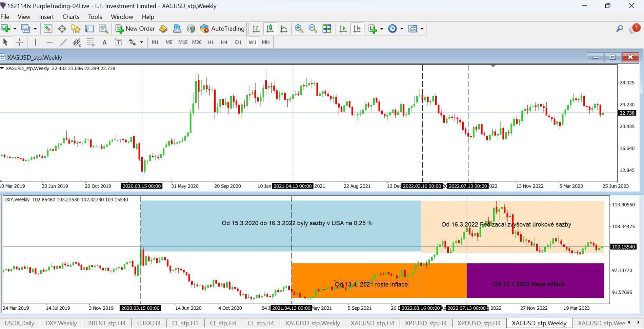Open the Periods clock icon

tap(393, 29)
